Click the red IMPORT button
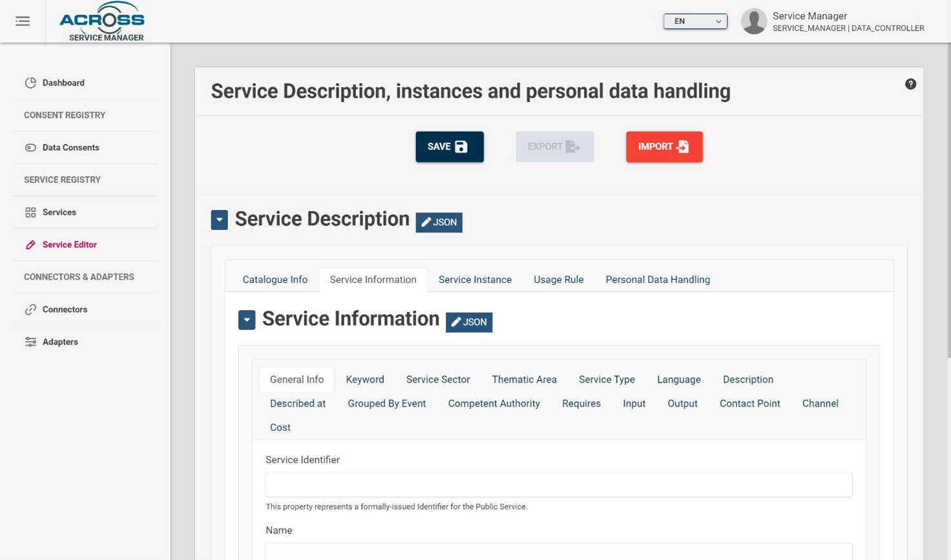Viewport: 951px width, 560px height. [664, 147]
